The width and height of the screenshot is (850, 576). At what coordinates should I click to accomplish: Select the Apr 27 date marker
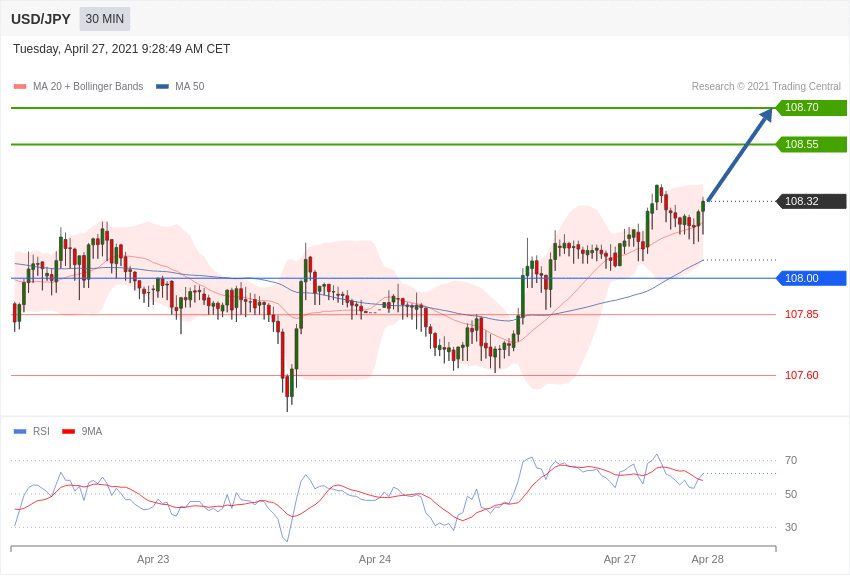tap(620, 559)
